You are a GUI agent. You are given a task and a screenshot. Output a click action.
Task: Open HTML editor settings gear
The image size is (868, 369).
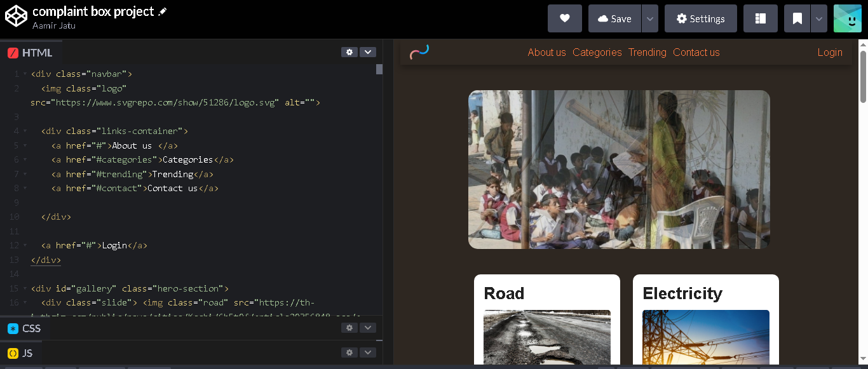click(349, 52)
